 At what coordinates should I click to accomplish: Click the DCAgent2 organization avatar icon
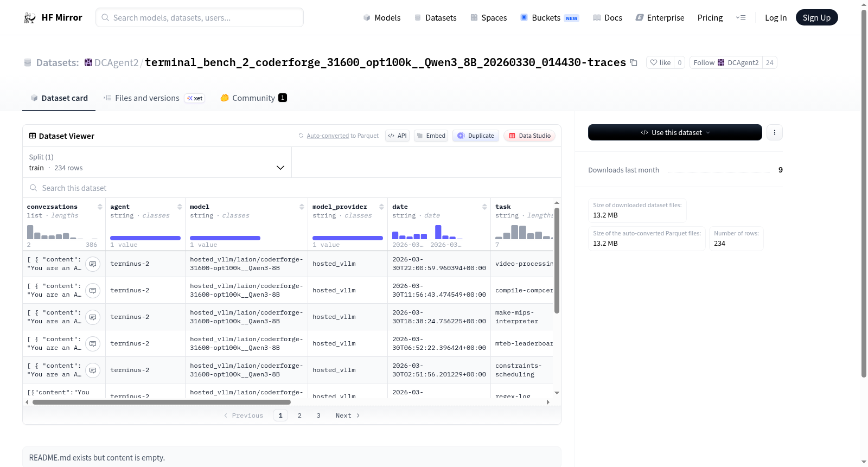(88, 62)
